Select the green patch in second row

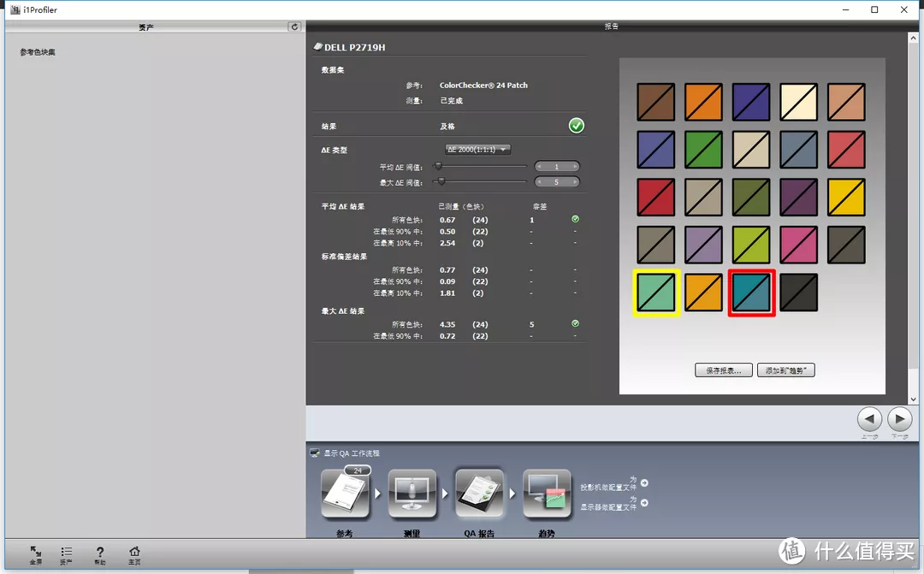703,150
